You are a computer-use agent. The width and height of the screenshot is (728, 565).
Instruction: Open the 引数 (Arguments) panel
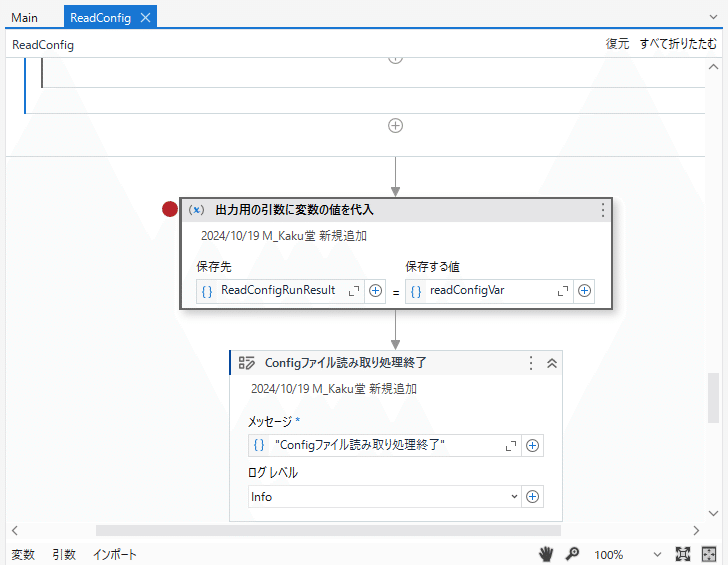64,554
